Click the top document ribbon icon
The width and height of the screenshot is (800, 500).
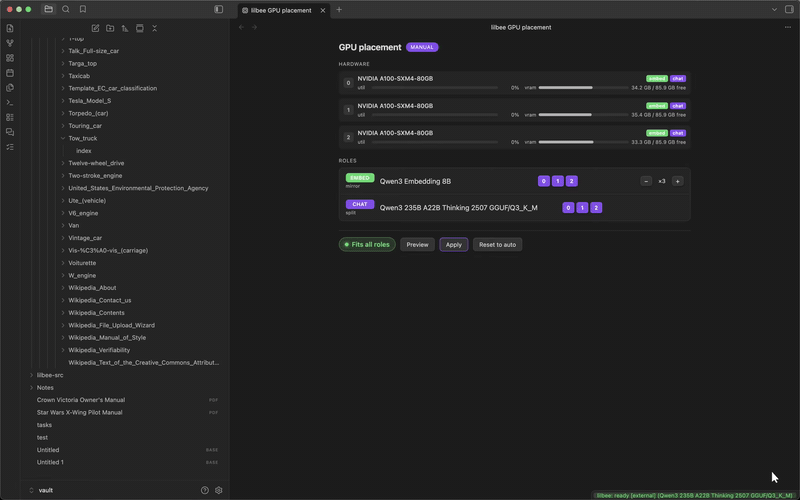pyautogui.click(x=10, y=28)
